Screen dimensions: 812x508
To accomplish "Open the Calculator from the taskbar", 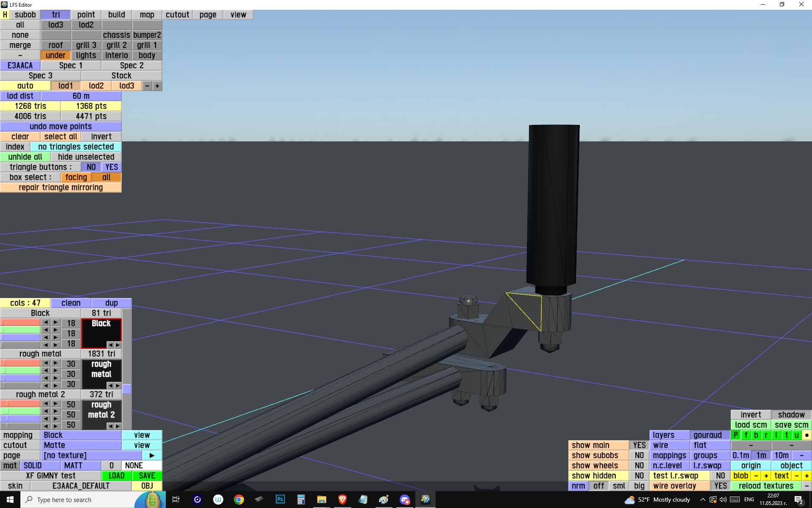I will tap(301, 500).
